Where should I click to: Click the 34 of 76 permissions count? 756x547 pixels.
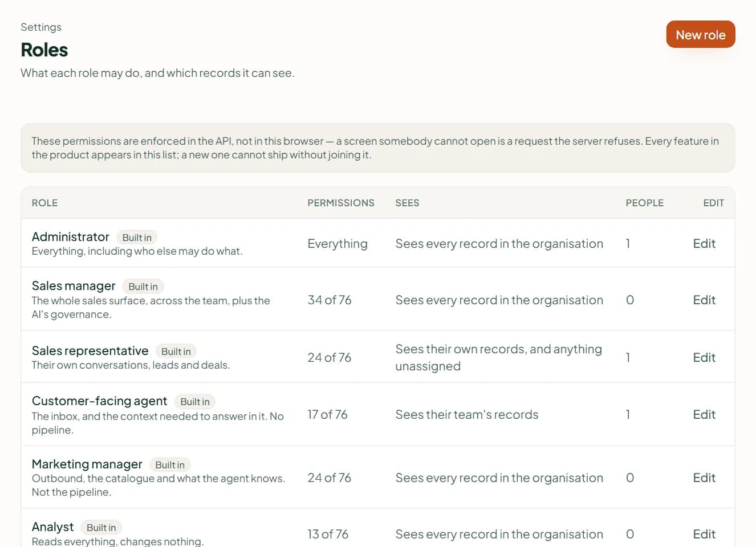330,300
